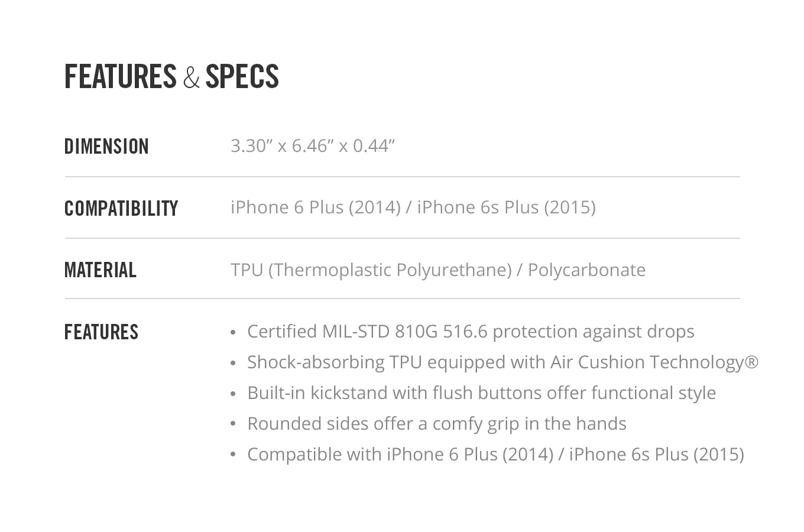Screen dimensions: 804x532
Task: Click iPhone 6s Plus (2015) in compatibility row
Action: [506, 207]
